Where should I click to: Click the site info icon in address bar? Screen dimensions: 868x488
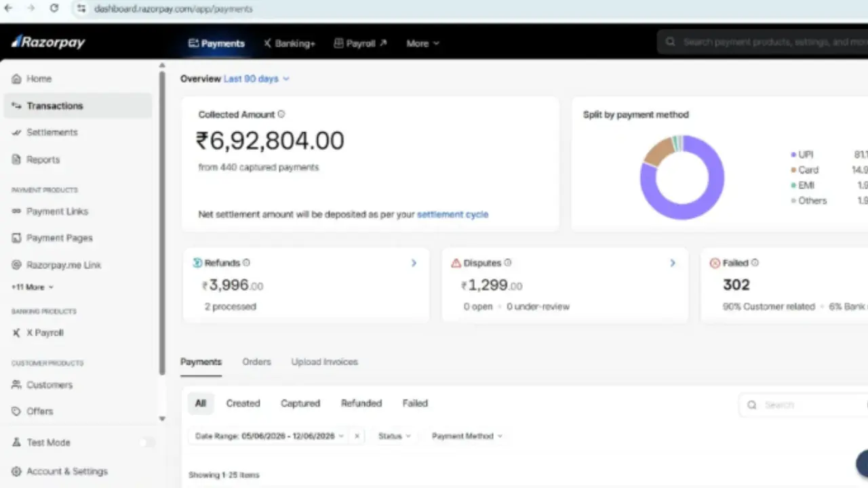(x=81, y=9)
